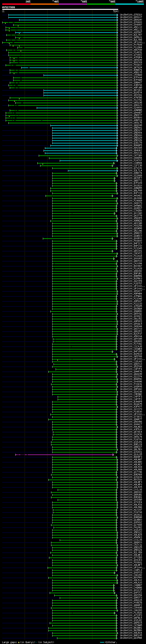Click the UniRef100_O65175 label

(x=131, y=123)
